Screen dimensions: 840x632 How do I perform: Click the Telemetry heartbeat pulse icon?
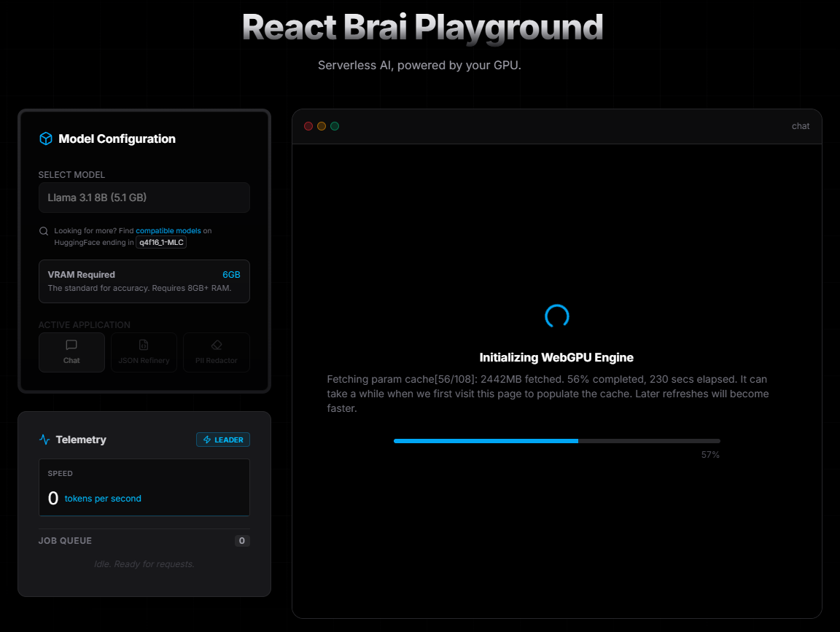(44, 439)
